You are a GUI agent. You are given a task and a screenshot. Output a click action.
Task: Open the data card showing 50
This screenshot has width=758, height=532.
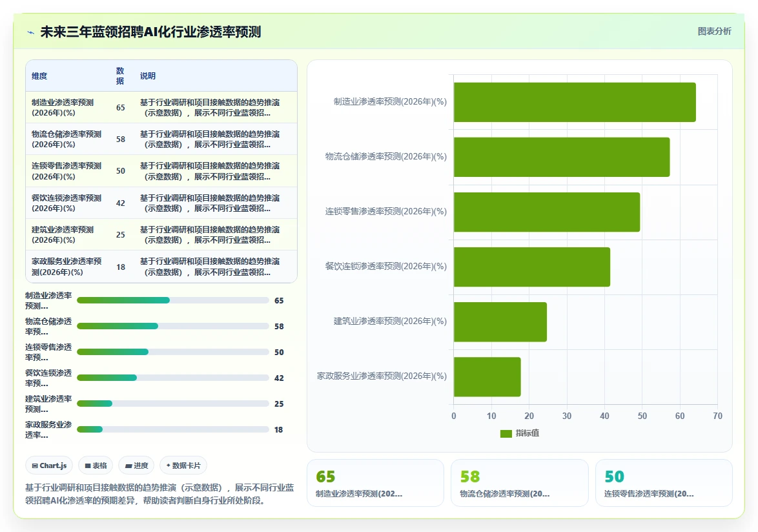[x=664, y=483]
